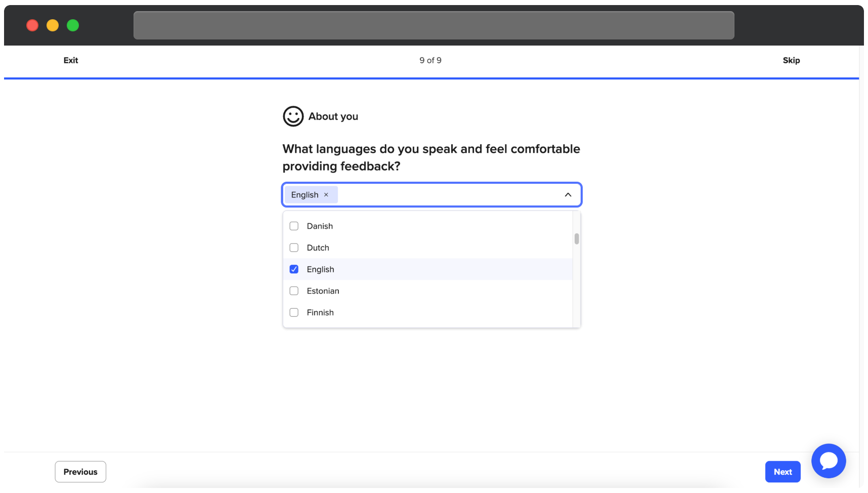This screenshot has height=493, width=868.
Task: Collapse the languages dropdown chevron
Action: point(568,195)
